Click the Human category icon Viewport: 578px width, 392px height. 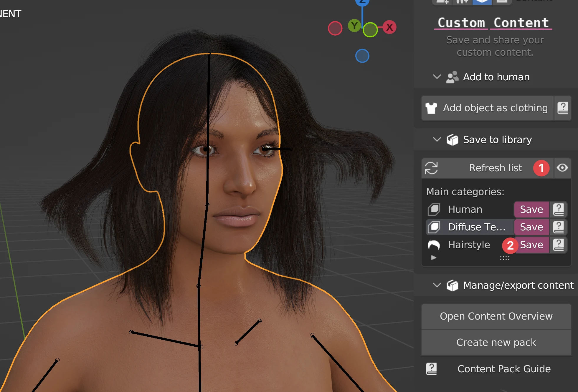pos(434,210)
